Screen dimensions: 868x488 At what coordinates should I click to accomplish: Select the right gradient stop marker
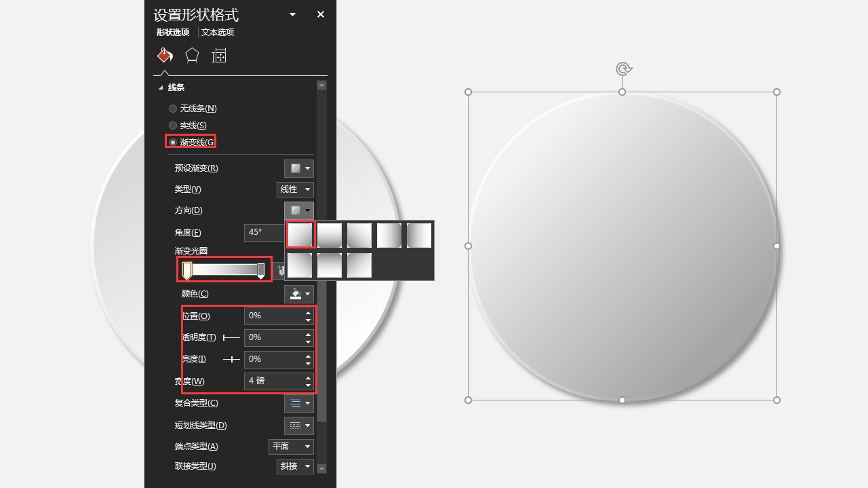(261, 270)
